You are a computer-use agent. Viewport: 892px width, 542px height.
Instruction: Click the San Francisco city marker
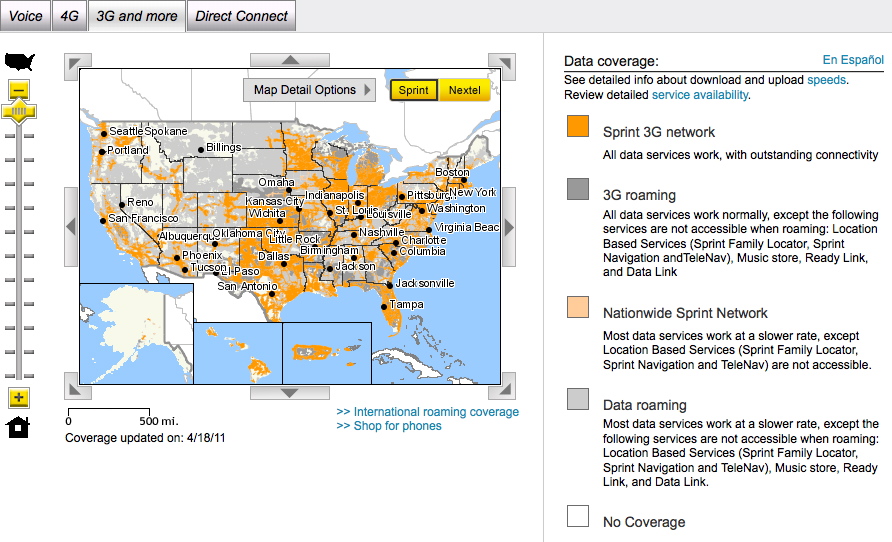tap(103, 221)
